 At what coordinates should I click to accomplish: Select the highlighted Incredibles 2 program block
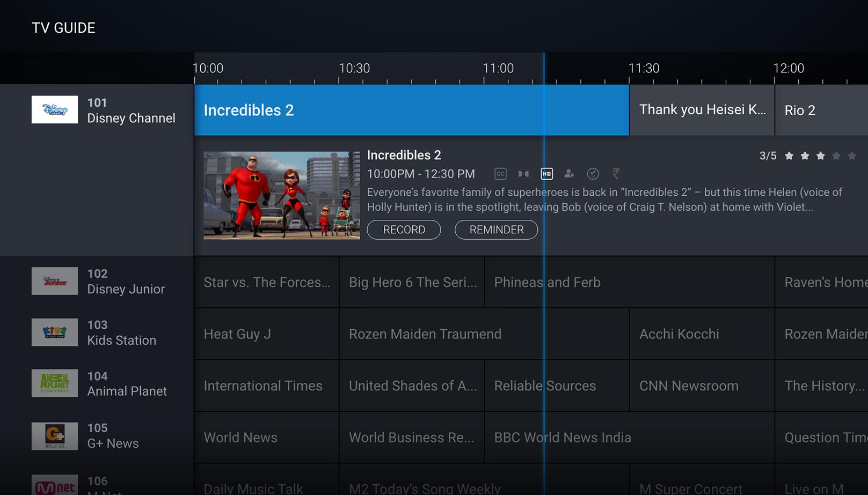[412, 110]
